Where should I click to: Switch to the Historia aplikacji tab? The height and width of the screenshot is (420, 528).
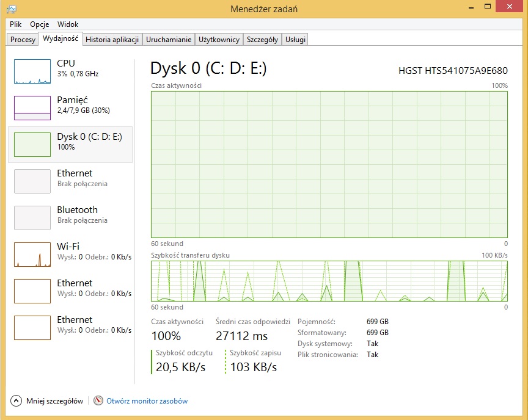[112, 40]
